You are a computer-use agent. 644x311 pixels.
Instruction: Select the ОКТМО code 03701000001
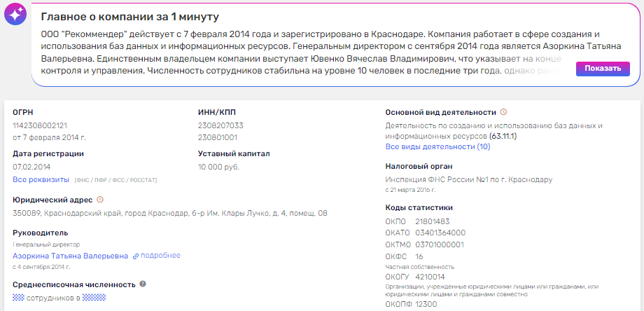tap(440, 245)
